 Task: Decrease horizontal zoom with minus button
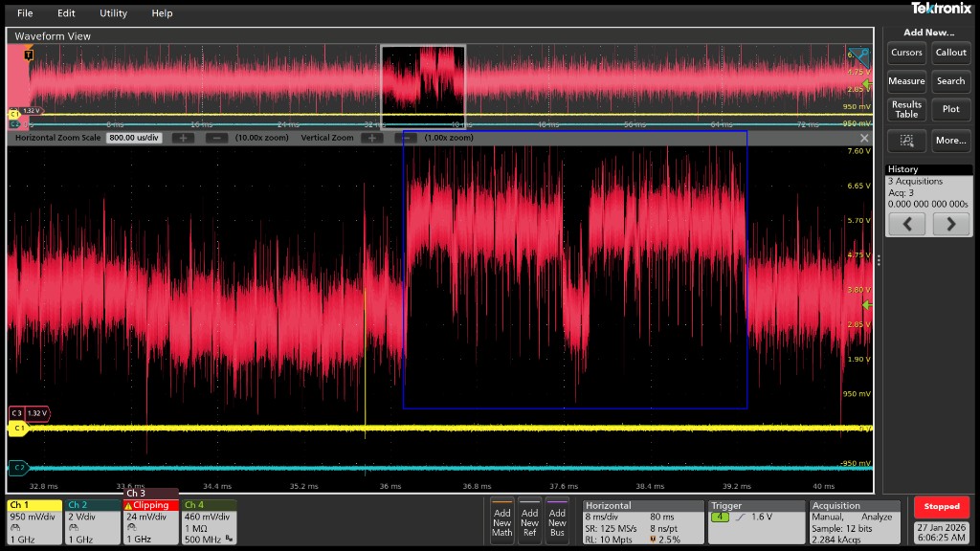(216, 138)
